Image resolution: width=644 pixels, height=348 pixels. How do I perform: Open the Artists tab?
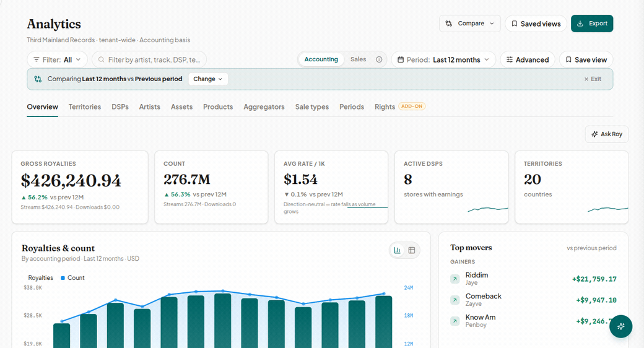click(x=149, y=107)
